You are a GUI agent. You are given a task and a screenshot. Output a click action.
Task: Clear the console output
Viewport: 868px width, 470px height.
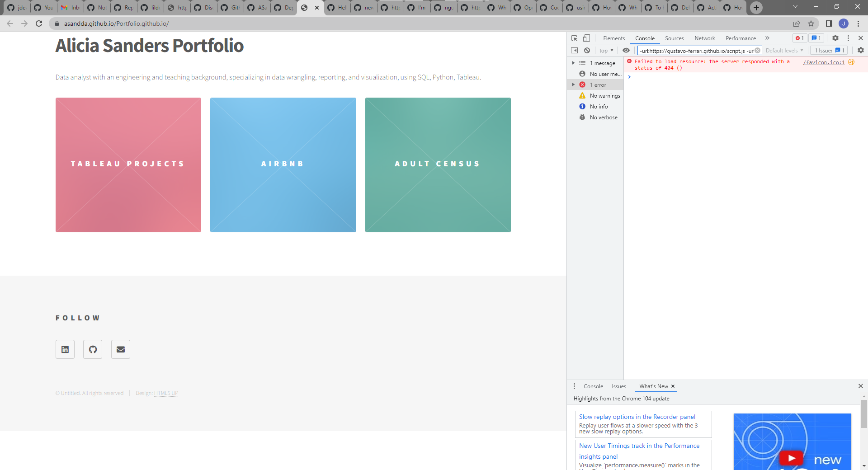point(587,51)
